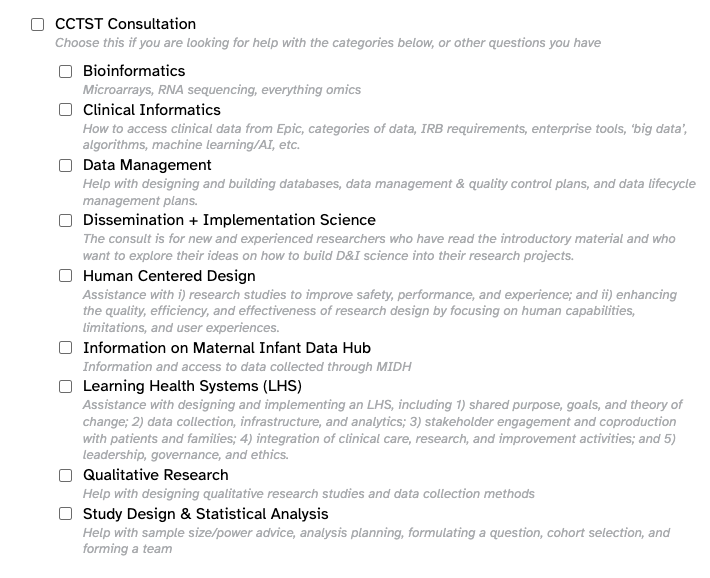Click the Dissemination + Implementation Science label
710x578 pixels.
[x=230, y=220]
